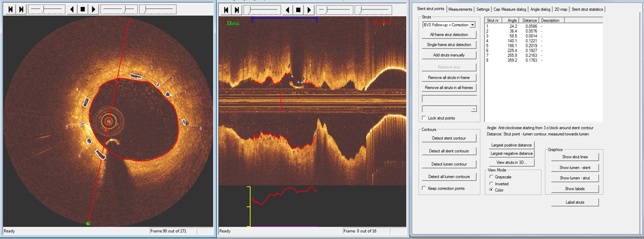Select Inverted view mode
The image size is (644, 239).
click(492, 184)
